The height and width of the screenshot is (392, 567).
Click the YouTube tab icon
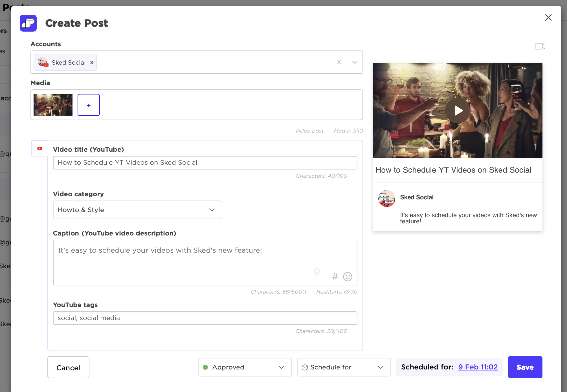pos(40,148)
